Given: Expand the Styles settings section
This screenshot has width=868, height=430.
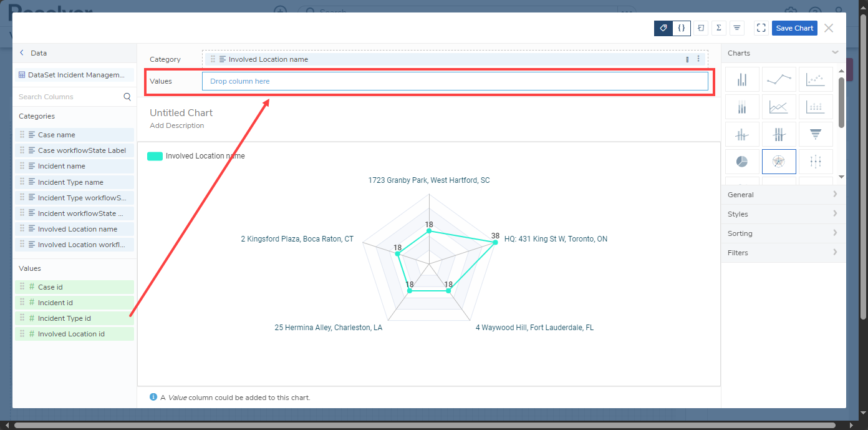Looking at the screenshot, I should (783, 214).
